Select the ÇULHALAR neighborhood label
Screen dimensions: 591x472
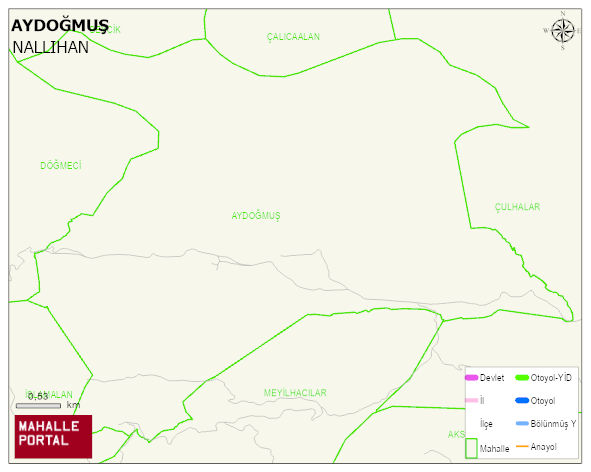pyautogui.click(x=517, y=207)
